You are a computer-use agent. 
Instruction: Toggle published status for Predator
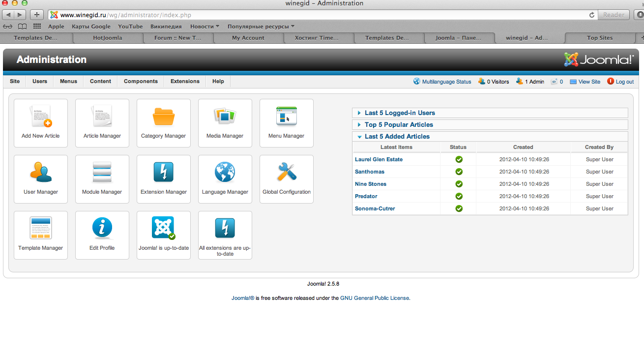coord(459,196)
